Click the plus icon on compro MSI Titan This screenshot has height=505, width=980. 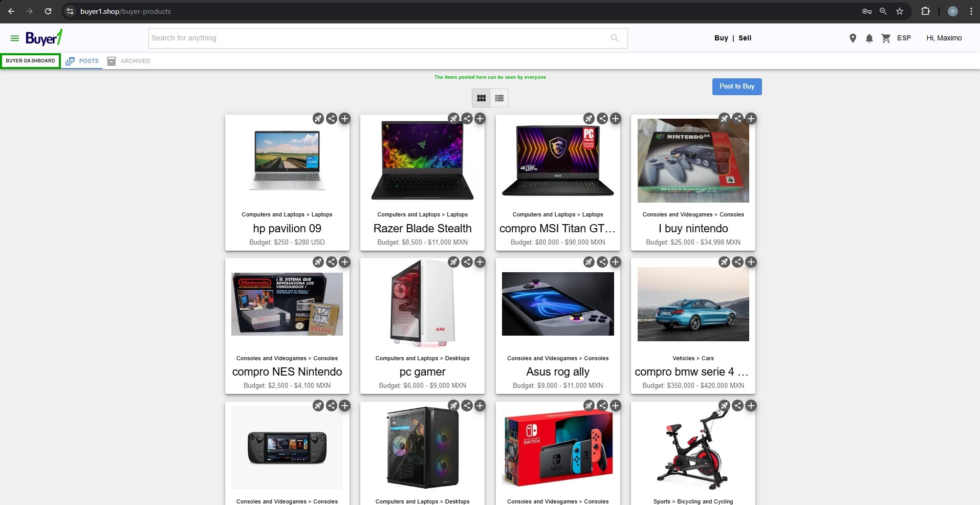coord(616,119)
